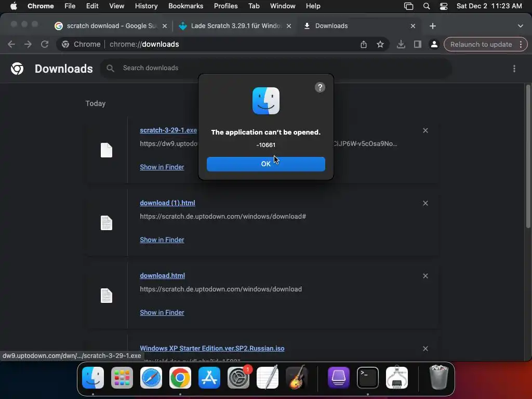Open the History menu
The image size is (532, 399).
click(x=146, y=6)
